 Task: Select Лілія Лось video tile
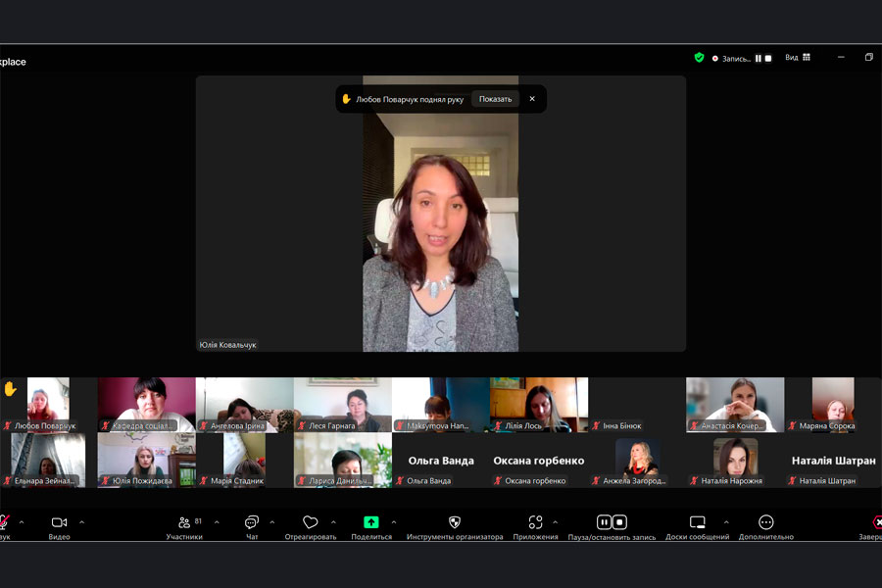[539, 405]
